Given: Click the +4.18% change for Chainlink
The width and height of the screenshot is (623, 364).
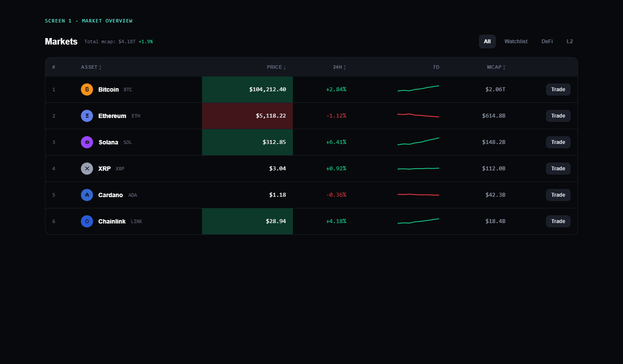Looking at the screenshot, I should 336,221.
